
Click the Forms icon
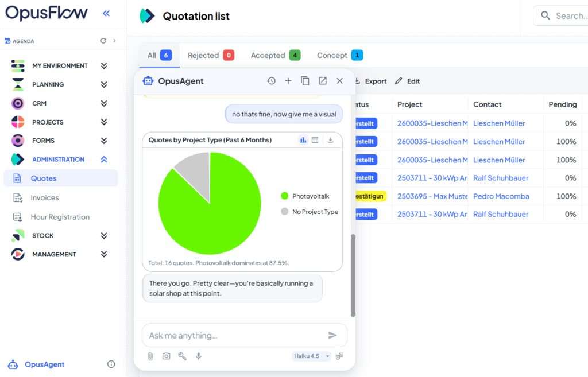[x=18, y=141]
